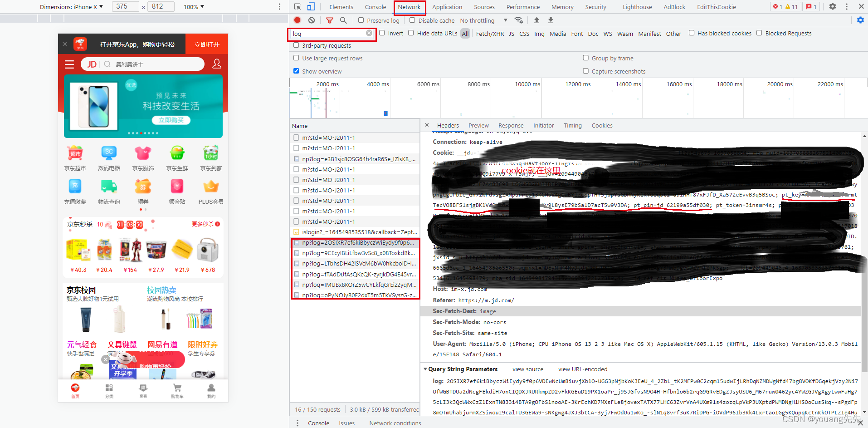The height and width of the screenshot is (428, 868).
Task: Enable the Preserve log checkbox
Action: [361, 20]
